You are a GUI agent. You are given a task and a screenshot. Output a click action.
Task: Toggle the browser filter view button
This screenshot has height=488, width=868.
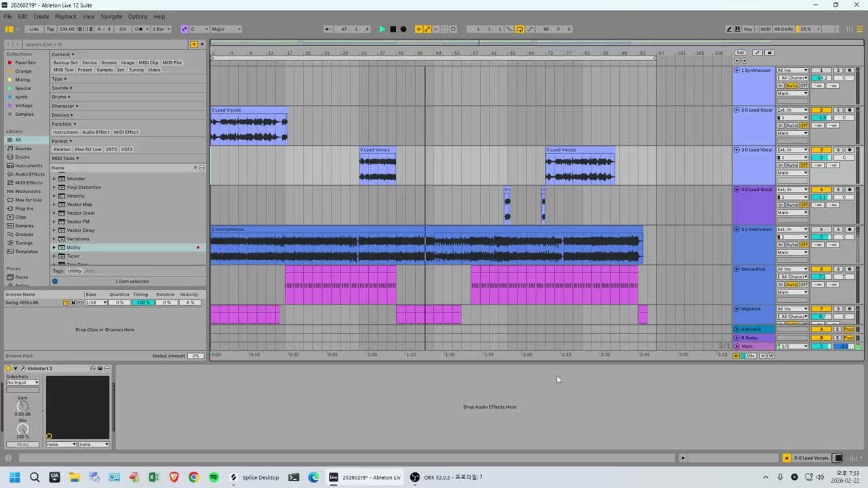194,44
